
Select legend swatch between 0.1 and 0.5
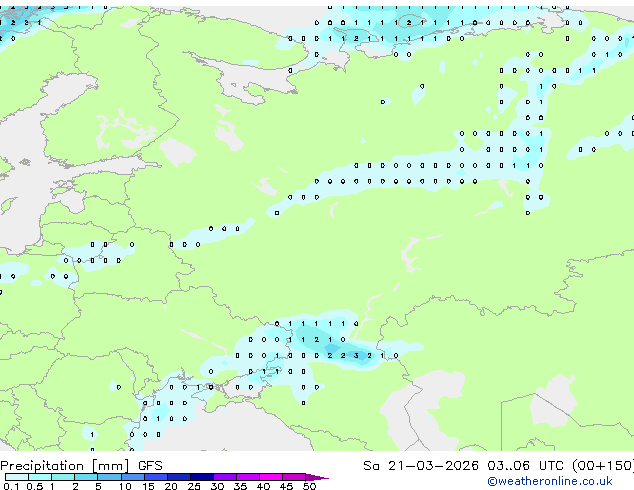click(17, 477)
